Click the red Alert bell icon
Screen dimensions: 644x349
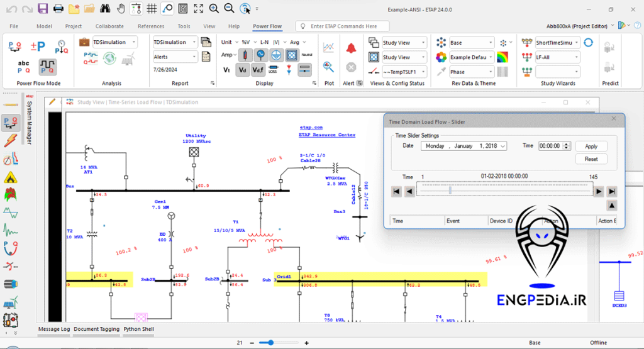coord(351,48)
